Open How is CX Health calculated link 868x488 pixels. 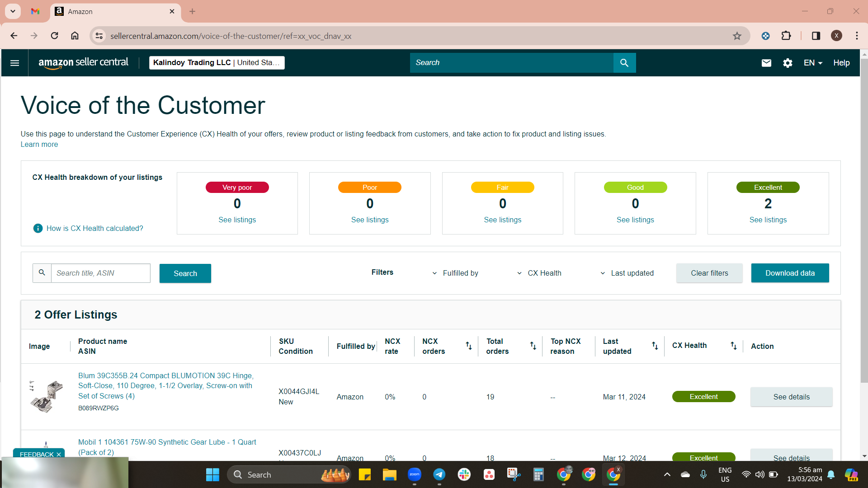(95, 228)
